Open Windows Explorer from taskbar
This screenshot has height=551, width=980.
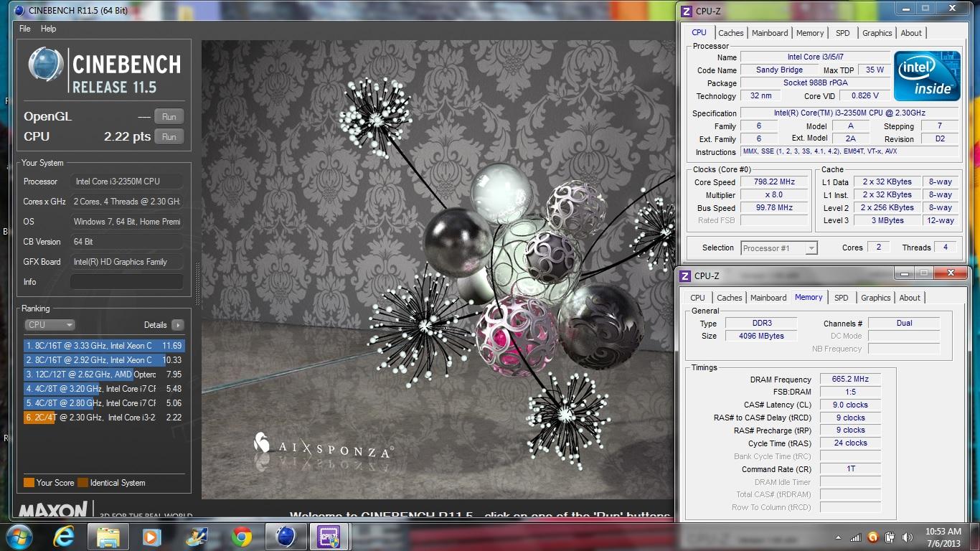pos(108,537)
